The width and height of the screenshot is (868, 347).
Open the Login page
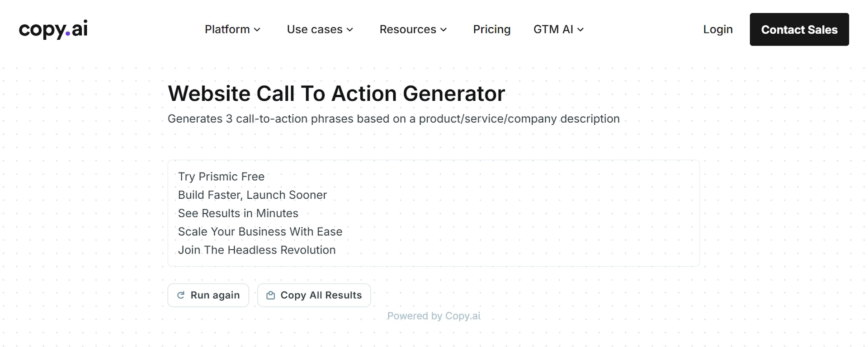[717, 29]
